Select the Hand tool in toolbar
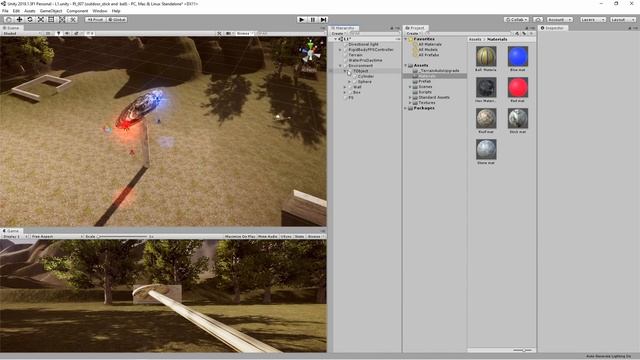640x360 pixels. [8, 19]
